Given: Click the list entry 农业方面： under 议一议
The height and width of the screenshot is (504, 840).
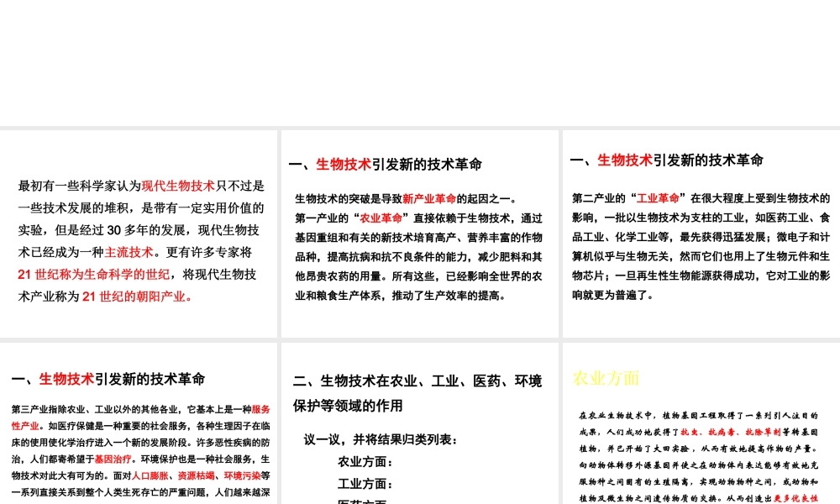Looking at the screenshot, I should coord(366,462).
